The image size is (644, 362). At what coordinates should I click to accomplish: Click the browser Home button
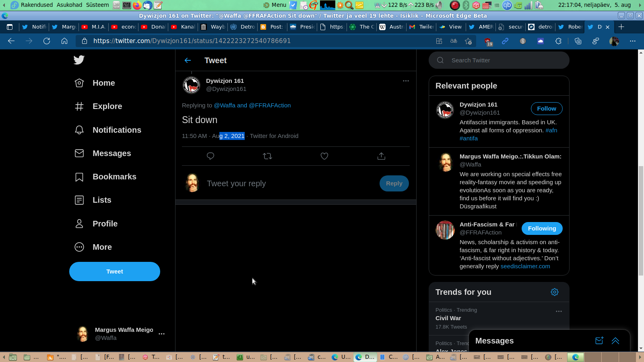click(x=64, y=41)
